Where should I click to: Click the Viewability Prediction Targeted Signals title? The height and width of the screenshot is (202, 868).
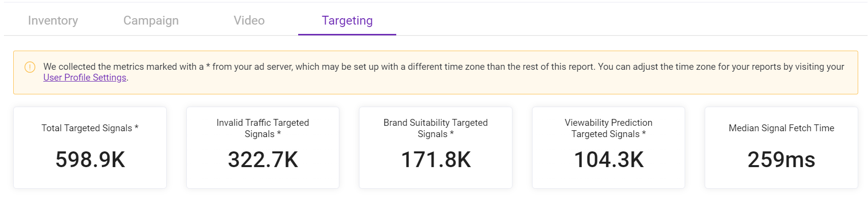(x=609, y=128)
